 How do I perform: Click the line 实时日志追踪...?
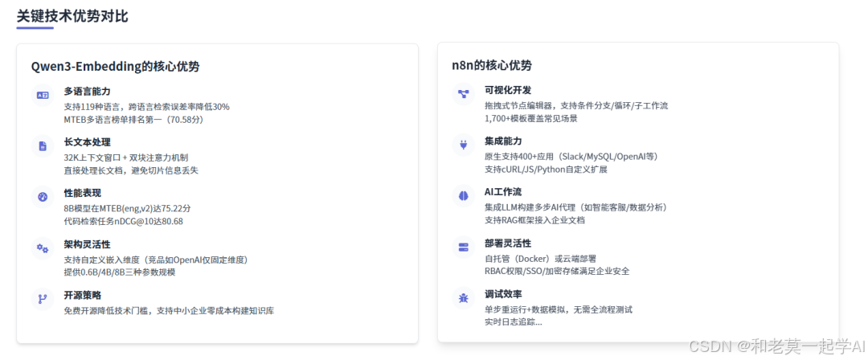513,321
